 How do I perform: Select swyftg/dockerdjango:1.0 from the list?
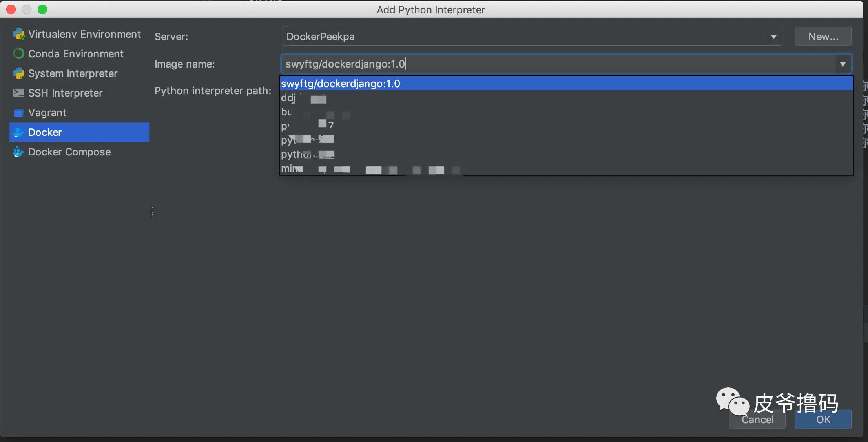(341, 84)
